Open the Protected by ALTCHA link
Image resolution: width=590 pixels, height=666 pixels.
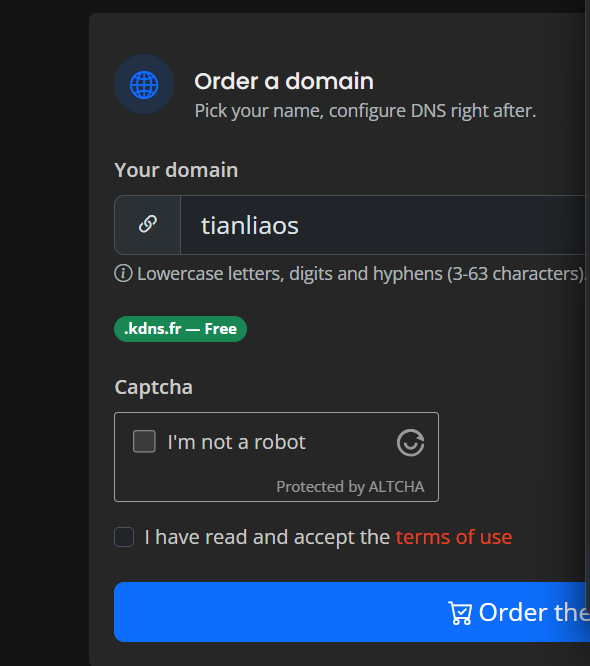(350, 487)
